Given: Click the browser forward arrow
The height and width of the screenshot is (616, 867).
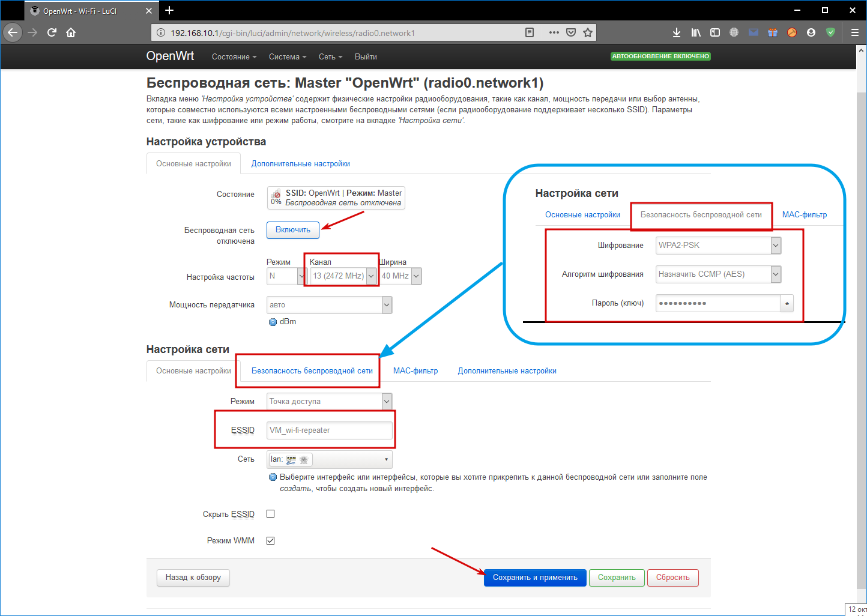Looking at the screenshot, I should coord(32,32).
